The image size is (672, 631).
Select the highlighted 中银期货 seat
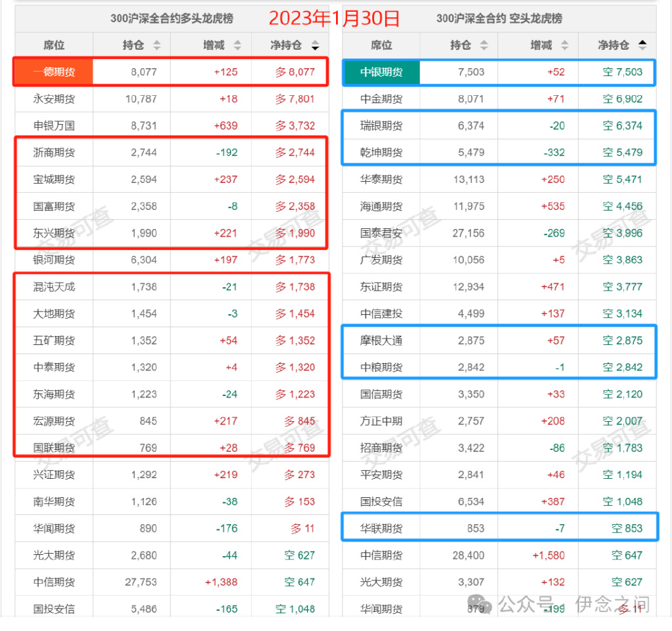381,72
